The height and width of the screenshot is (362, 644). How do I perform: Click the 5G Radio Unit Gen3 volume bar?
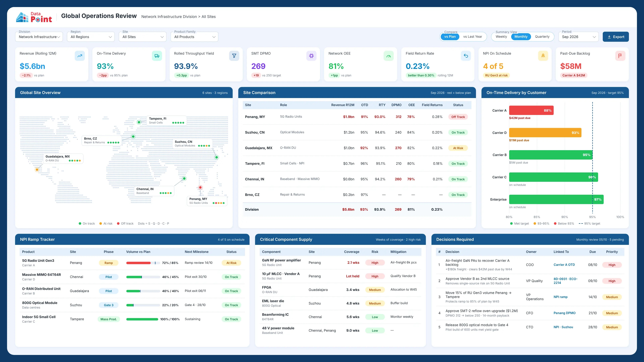[143, 263]
